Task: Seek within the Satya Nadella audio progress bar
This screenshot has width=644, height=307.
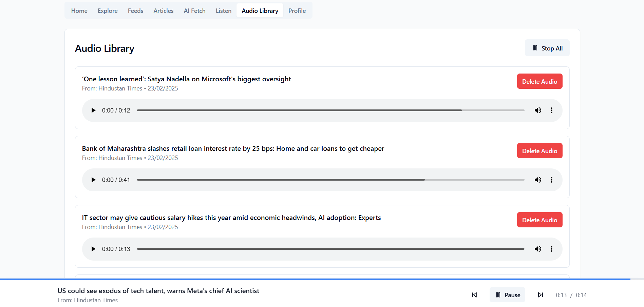Action: 331,110
